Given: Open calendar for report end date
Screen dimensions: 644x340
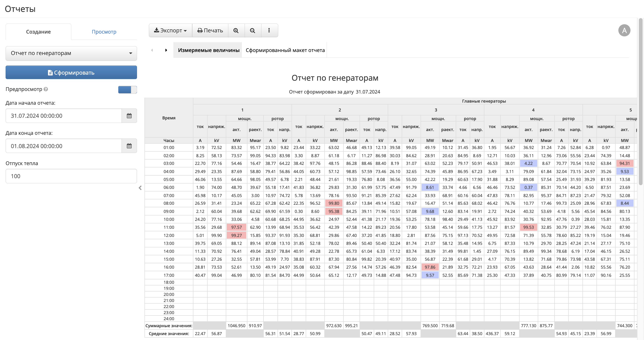Looking at the screenshot, I should pos(129,146).
